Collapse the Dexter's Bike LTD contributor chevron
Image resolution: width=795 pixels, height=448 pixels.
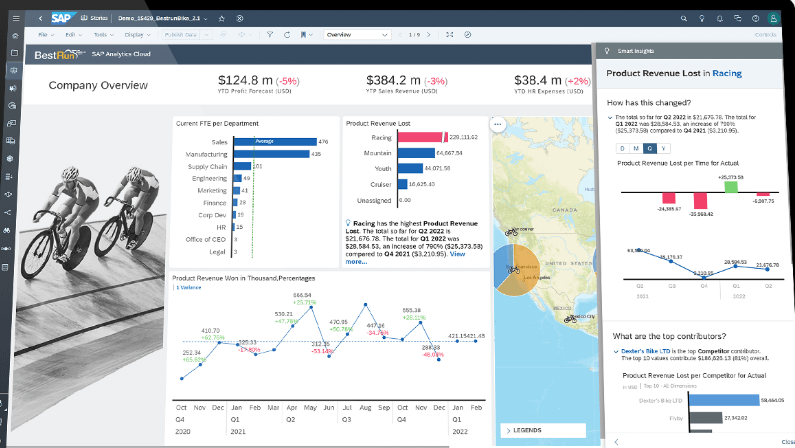(616, 351)
